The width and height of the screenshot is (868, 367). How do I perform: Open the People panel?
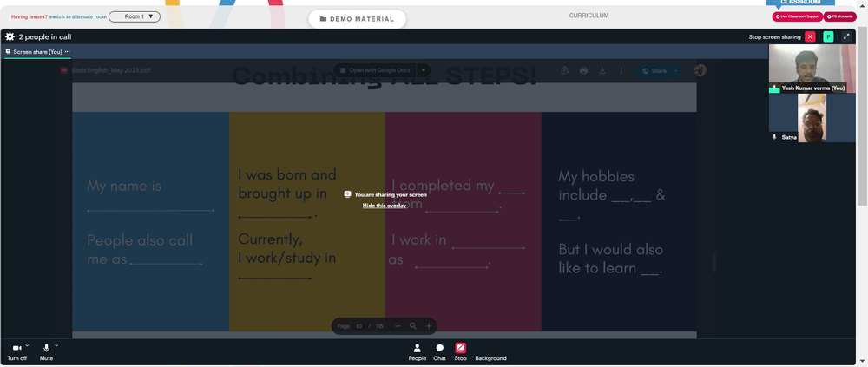coord(418,352)
